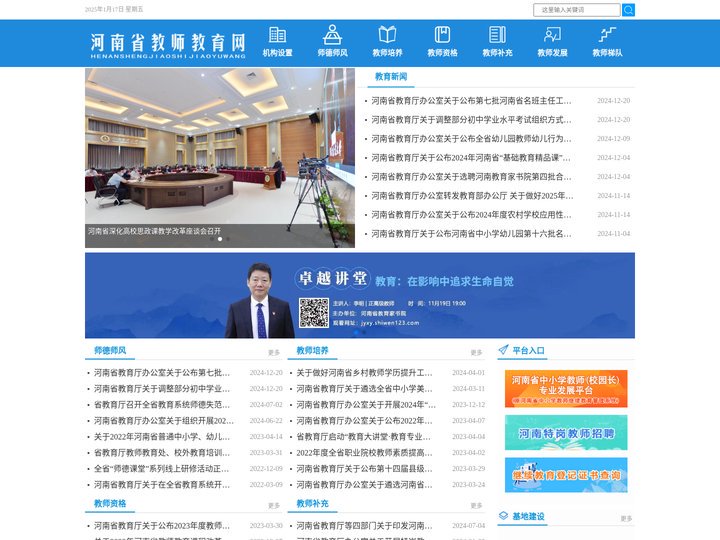Screen dimensions: 720x540
Task: Open 省教育厅启动"教育大讲堂·教育专业 item
Action: pos(363,437)
